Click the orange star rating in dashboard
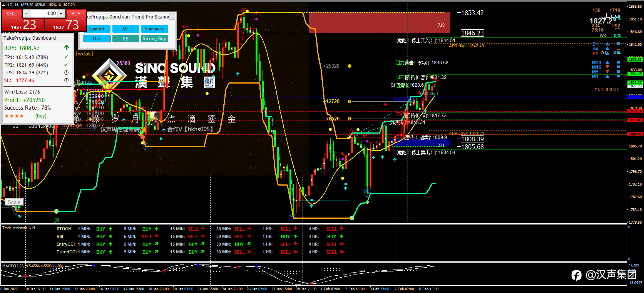 pyautogui.click(x=14, y=116)
